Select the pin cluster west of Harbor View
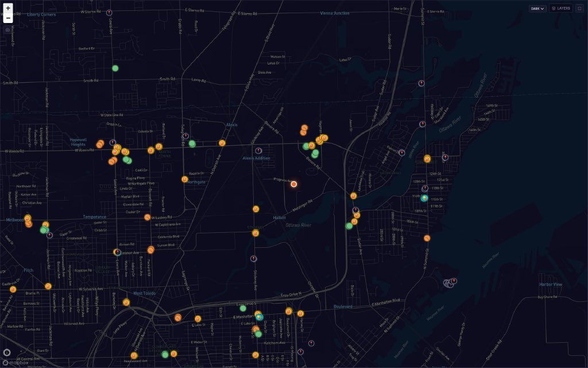This screenshot has height=368, width=588. pyautogui.click(x=450, y=283)
